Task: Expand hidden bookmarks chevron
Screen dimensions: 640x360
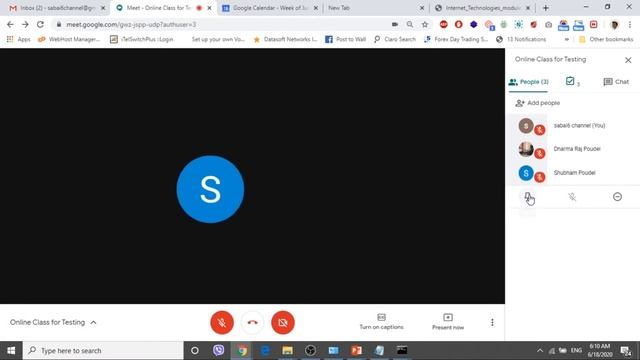Action: [x=567, y=39]
